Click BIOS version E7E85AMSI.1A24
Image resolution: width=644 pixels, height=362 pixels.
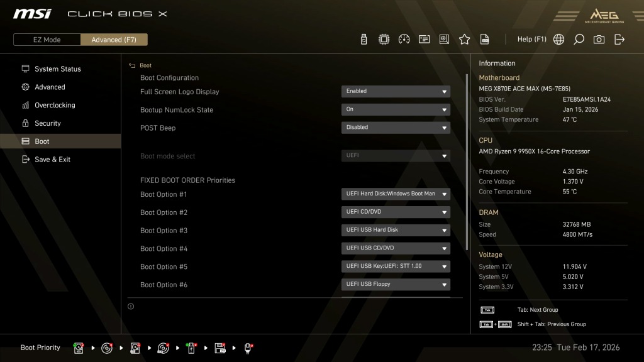587,99
